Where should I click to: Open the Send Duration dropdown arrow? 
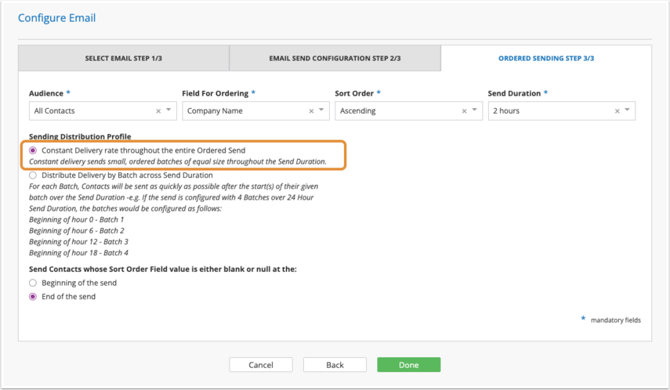coord(627,110)
